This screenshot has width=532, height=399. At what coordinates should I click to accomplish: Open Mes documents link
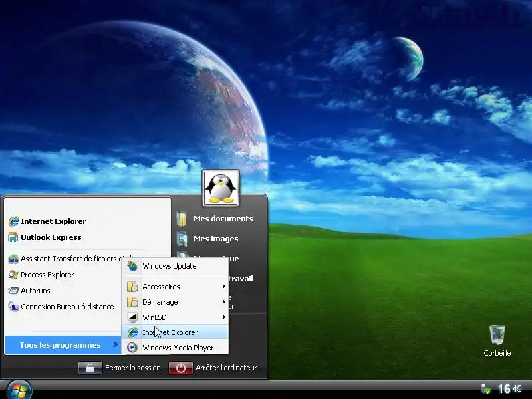click(223, 219)
